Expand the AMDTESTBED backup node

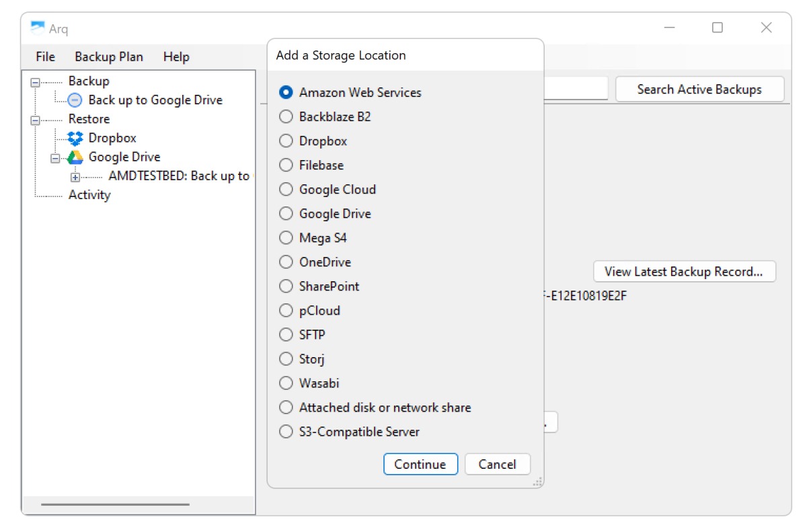(x=75, y=177)
